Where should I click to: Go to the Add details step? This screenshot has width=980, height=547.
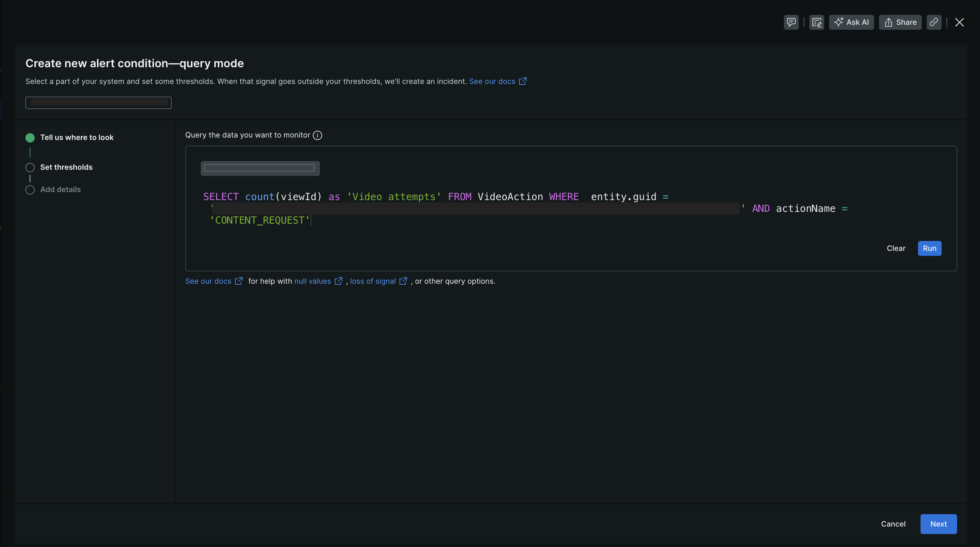tap(60, 190)
